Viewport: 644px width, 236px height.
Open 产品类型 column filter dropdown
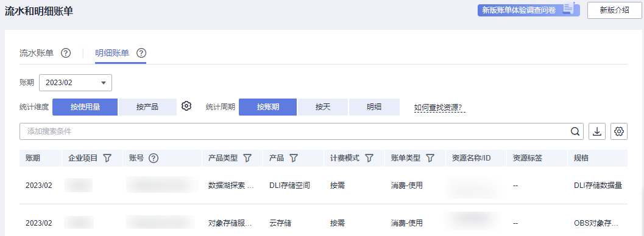247,158
